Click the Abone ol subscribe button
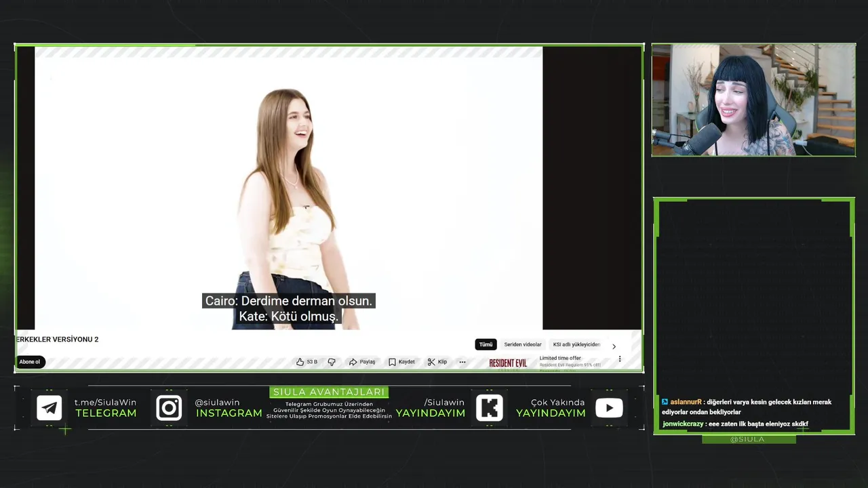 click(29, 362)
